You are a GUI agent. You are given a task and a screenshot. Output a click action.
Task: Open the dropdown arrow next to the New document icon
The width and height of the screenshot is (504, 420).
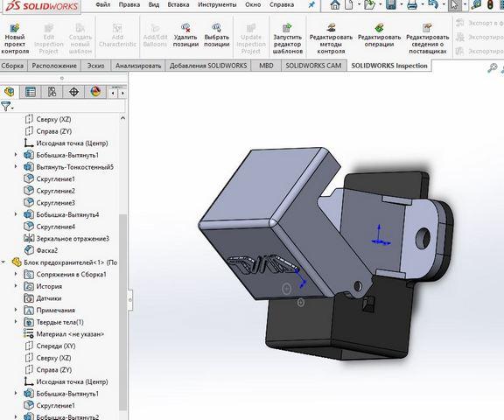[359, 4]
